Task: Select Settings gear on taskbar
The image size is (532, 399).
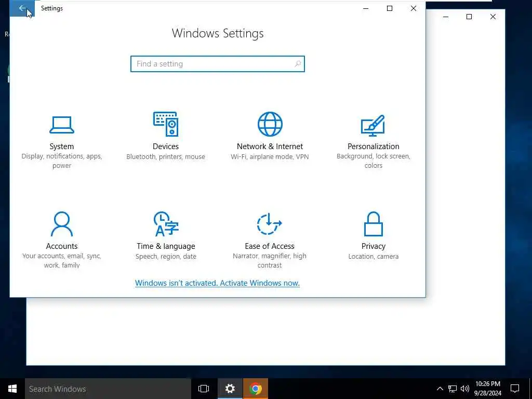Action: click(x=230, y=389)
